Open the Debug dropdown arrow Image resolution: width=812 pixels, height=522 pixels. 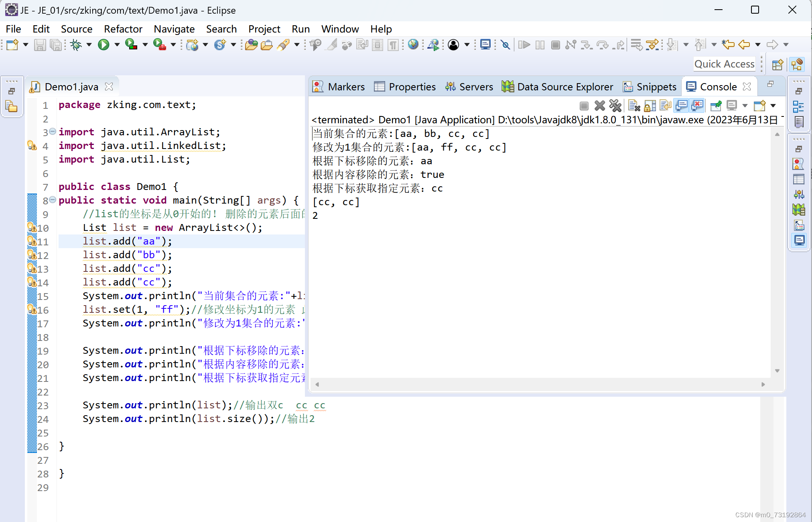[89, 45]
